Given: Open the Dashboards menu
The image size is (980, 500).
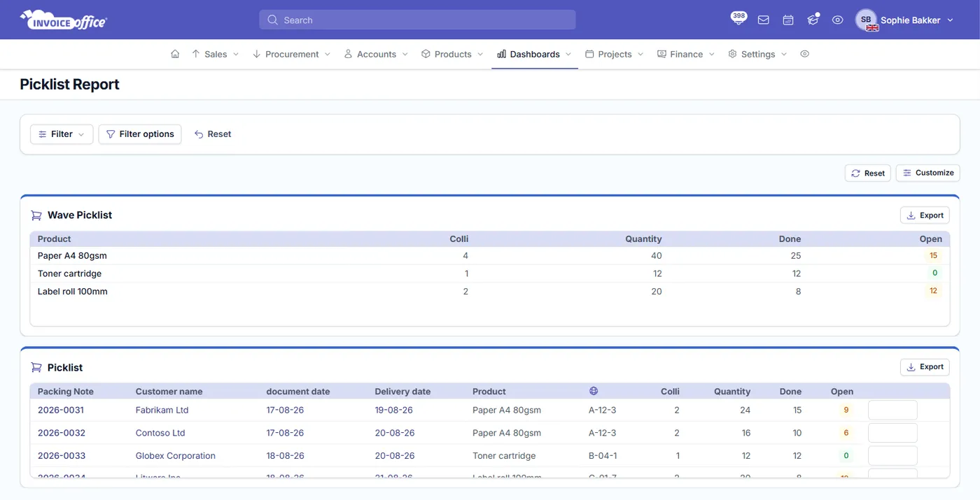Looking at the screenshot, I should (535, 54).
